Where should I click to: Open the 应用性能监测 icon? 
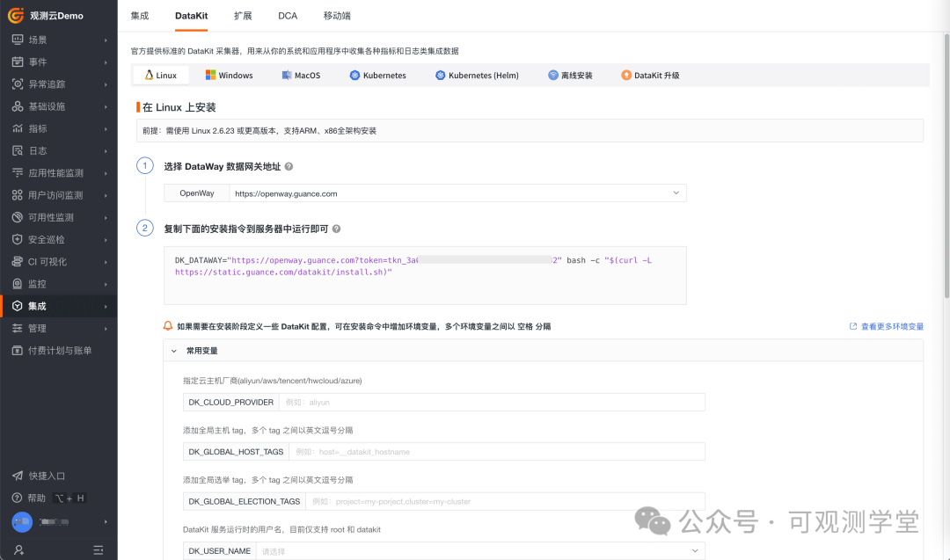pos(18,172)
